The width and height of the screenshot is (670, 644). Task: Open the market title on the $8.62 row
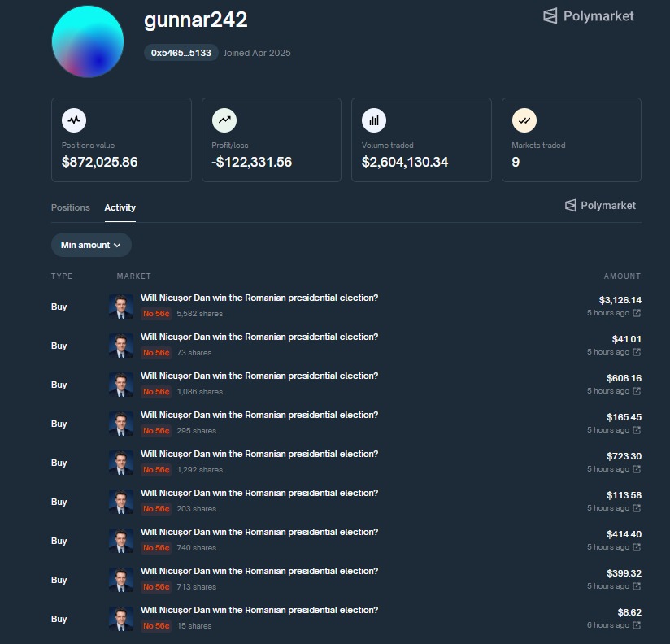[259, 610]
